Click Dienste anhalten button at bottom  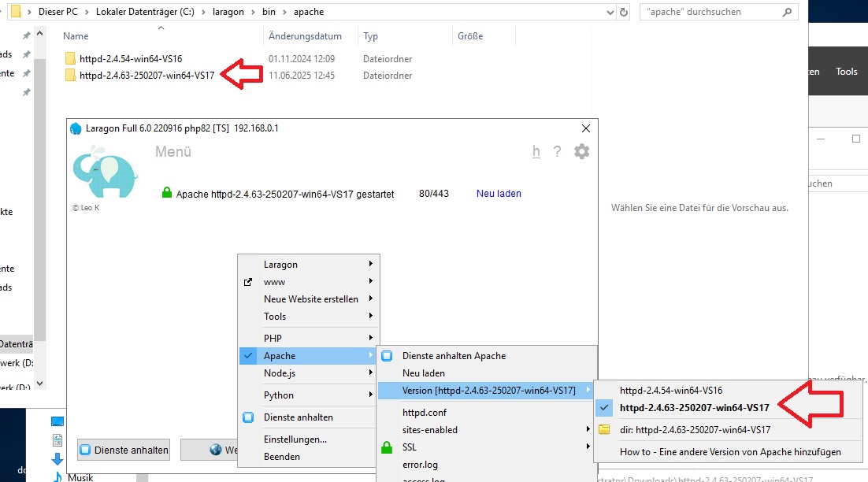[x=124, y=450]
